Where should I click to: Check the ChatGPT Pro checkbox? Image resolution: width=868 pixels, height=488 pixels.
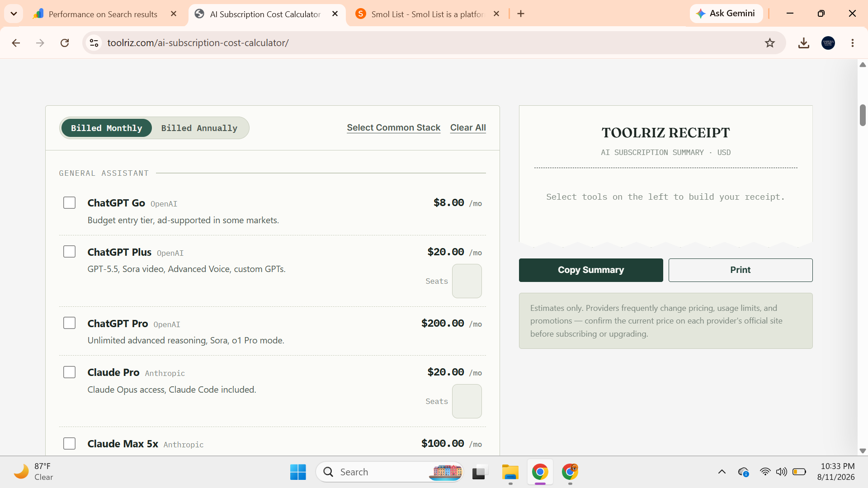pos(69,323)
